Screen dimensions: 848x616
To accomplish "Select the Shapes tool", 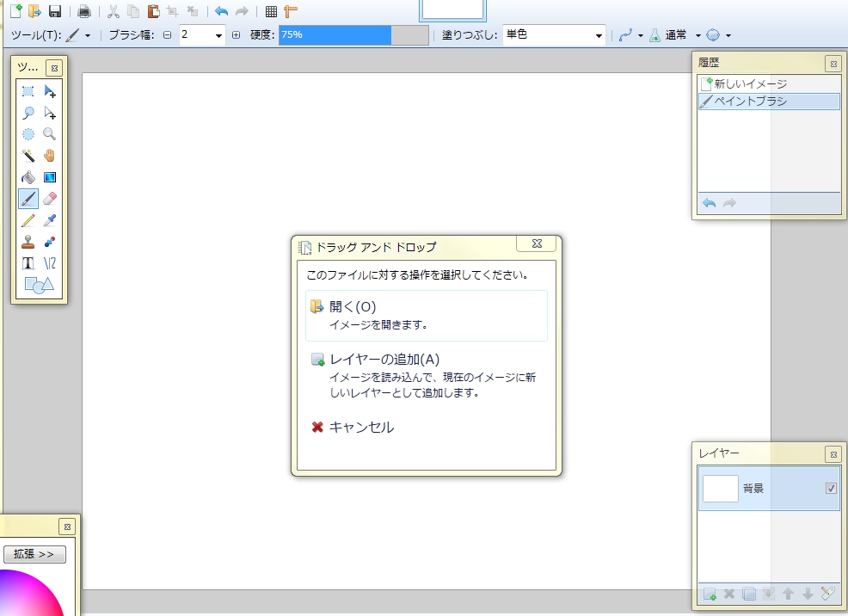I will [39, 285].
